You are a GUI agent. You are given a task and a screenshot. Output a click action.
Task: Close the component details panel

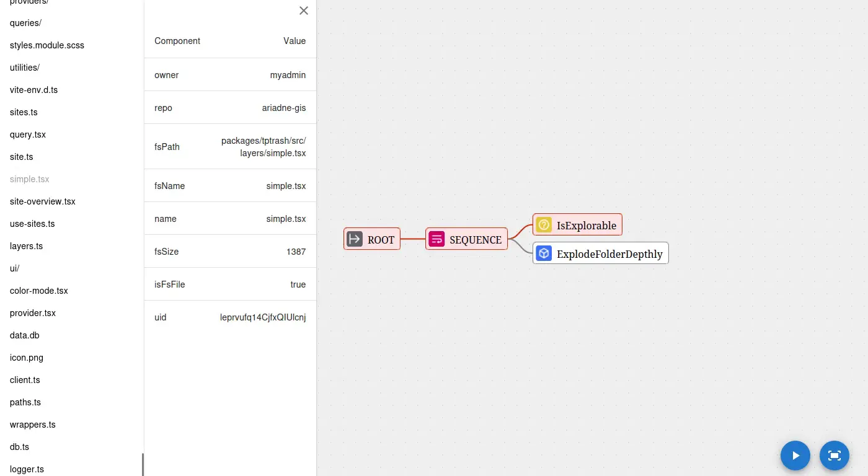(304, 11)
